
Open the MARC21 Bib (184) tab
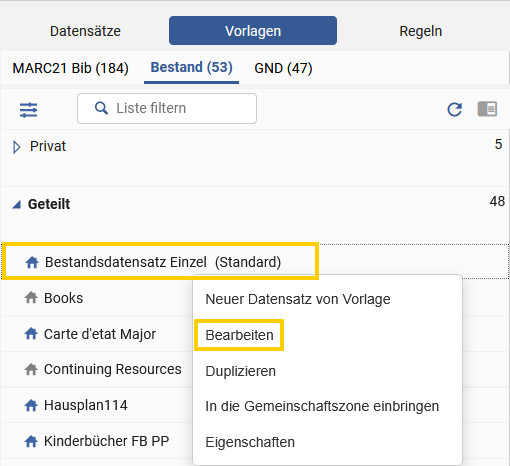click(x=71, y=68)
